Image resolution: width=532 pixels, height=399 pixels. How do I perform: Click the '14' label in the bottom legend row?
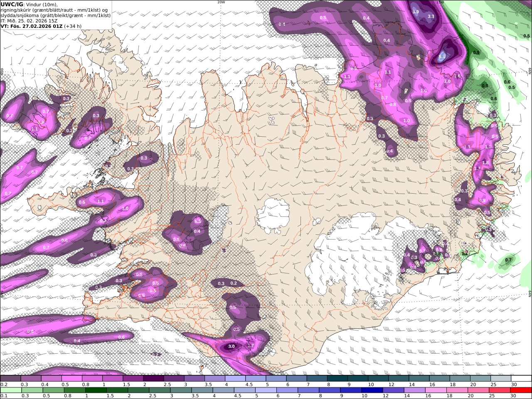pyautogui.click(x=407, y=396)
